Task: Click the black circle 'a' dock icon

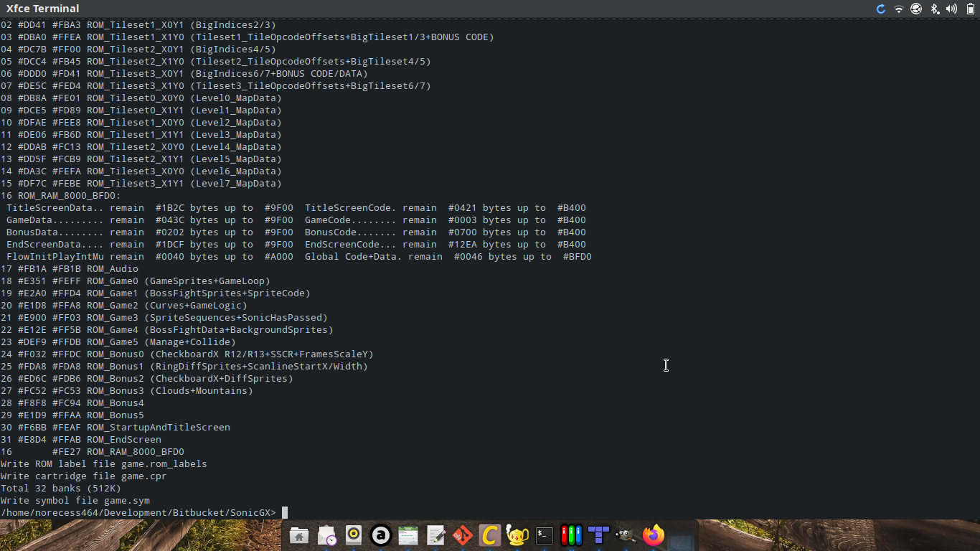Action: click(381, 535)
